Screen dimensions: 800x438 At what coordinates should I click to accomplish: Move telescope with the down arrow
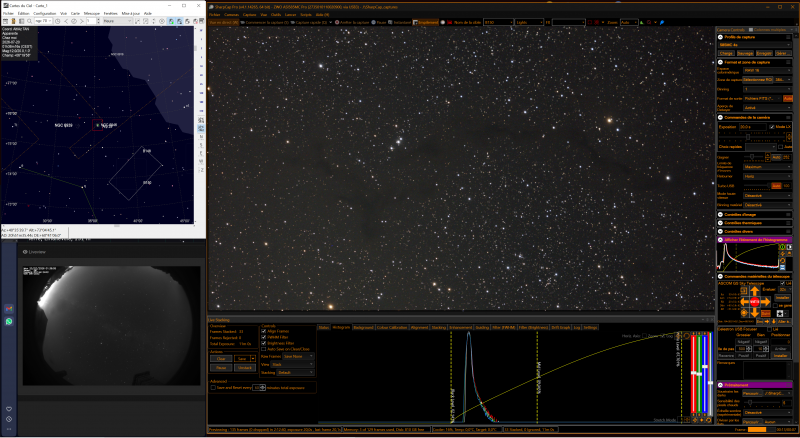755,312
